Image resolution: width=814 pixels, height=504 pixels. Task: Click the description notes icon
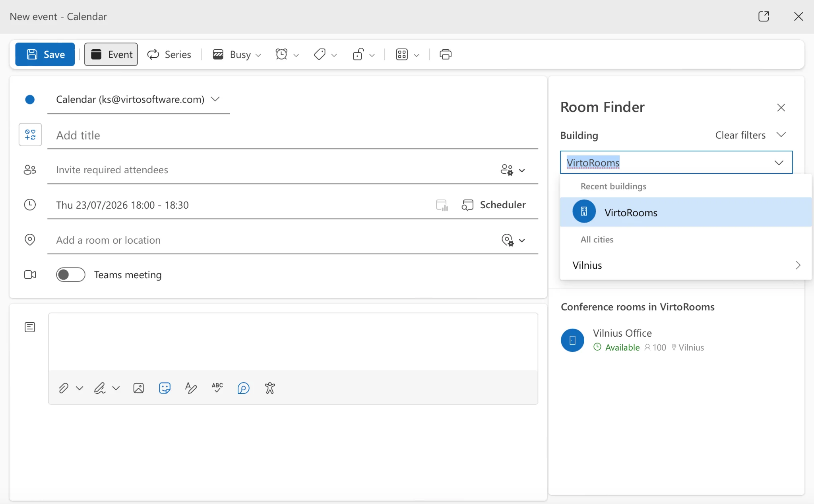[x=30, y=327]
